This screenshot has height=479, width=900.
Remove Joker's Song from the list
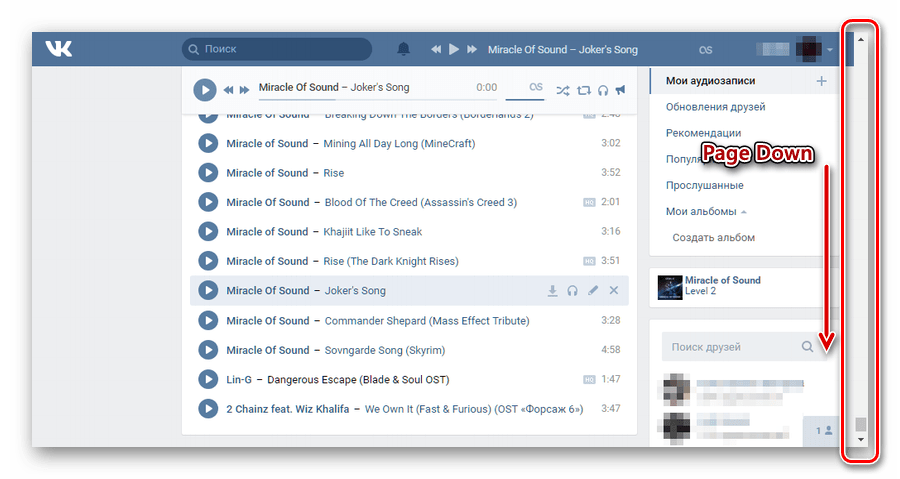614,291
